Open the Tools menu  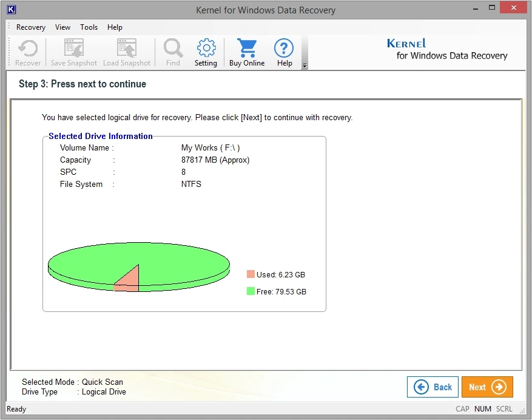pos(89,27)
